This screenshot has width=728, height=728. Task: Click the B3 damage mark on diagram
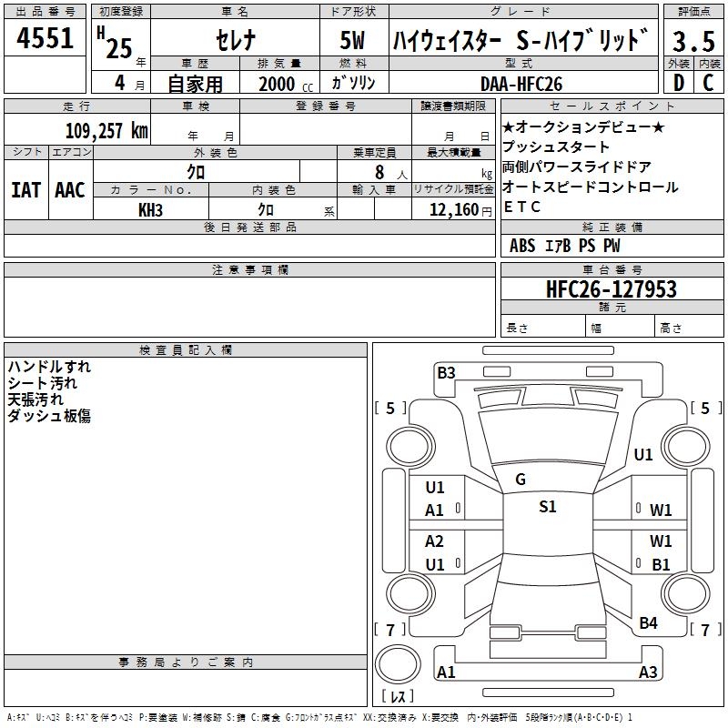click(x=446, y=372)
